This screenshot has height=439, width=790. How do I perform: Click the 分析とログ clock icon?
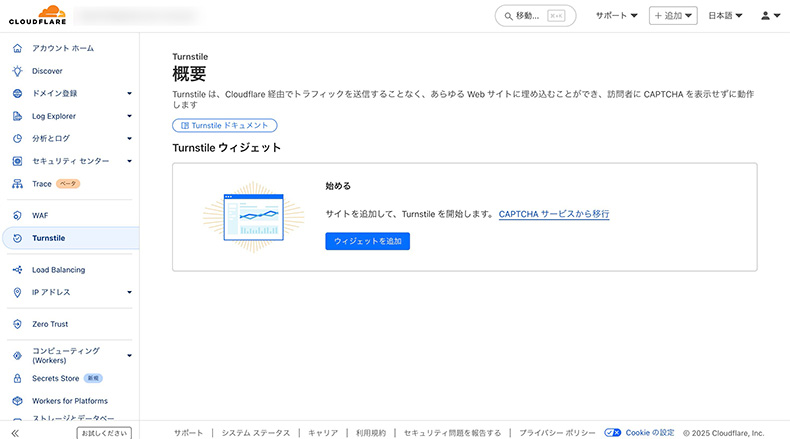[17, 138]
